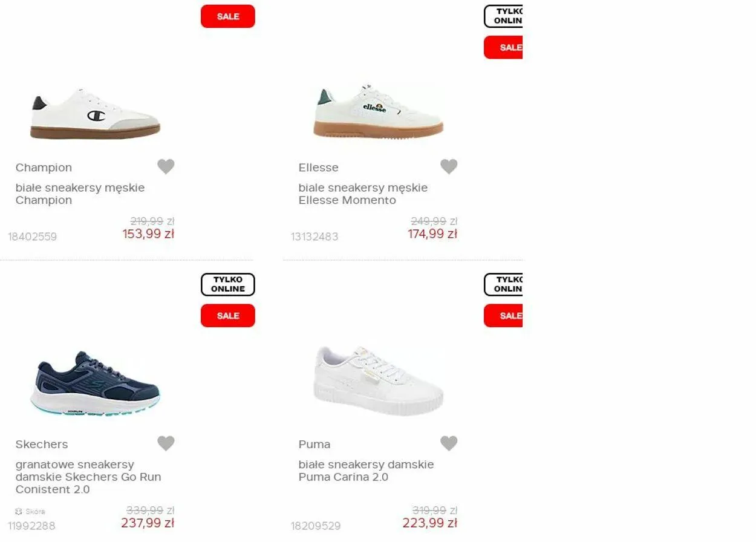The height and width of the screenshot is (542, 756).
Task: Favorite the Skechers Go Run shoe
Action: [x=166, y=443]
